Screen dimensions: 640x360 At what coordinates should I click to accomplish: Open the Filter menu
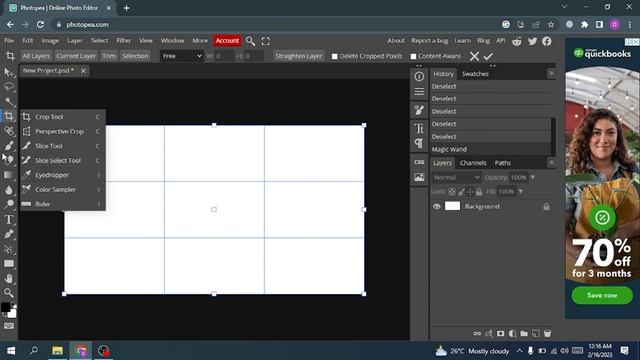point(123,40)
